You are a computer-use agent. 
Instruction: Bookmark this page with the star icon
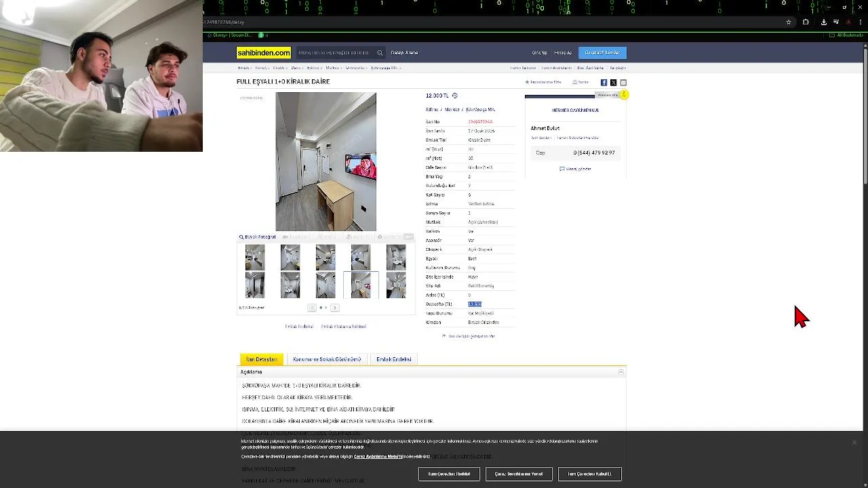click(x=788, y=22)
